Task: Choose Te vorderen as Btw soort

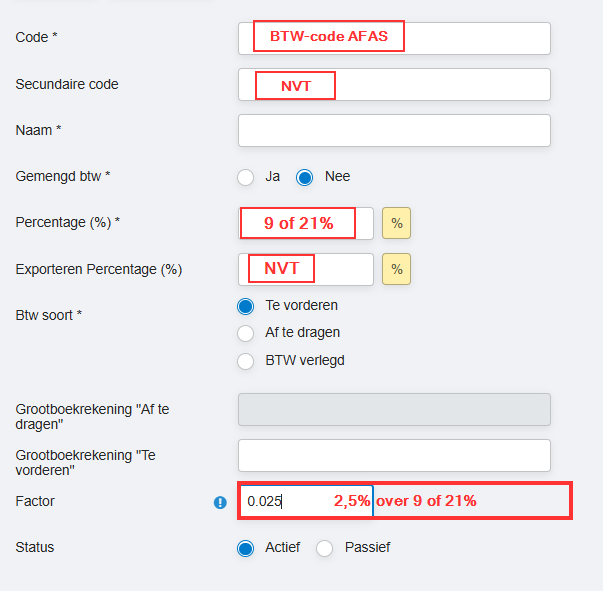Action: point(245,306)
